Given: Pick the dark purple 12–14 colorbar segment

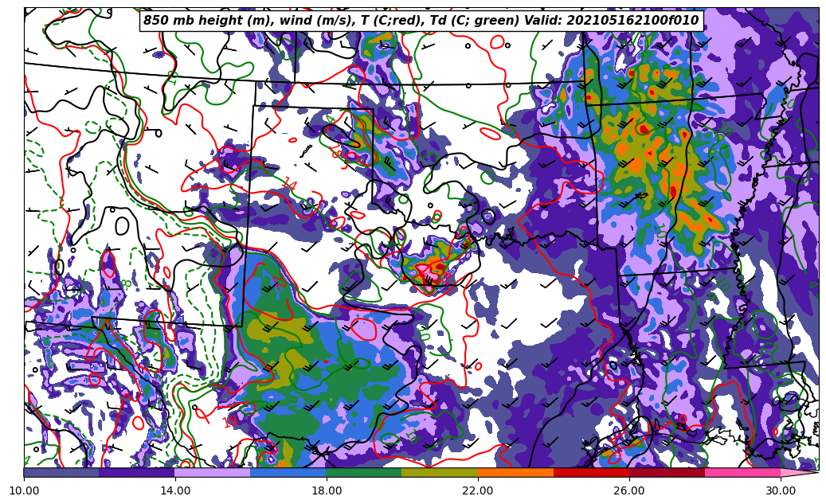Looking at the screenshot, I should pos(136,472).
